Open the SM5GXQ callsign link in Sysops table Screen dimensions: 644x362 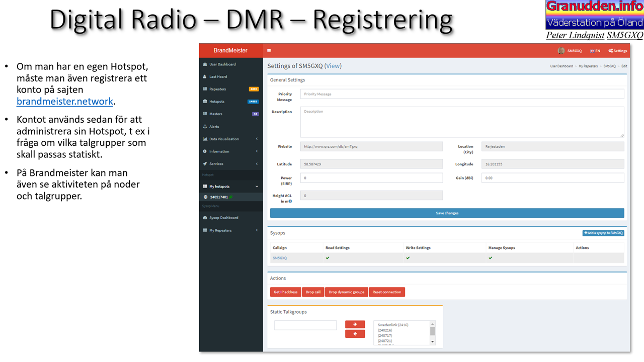[x=280, y=258]
